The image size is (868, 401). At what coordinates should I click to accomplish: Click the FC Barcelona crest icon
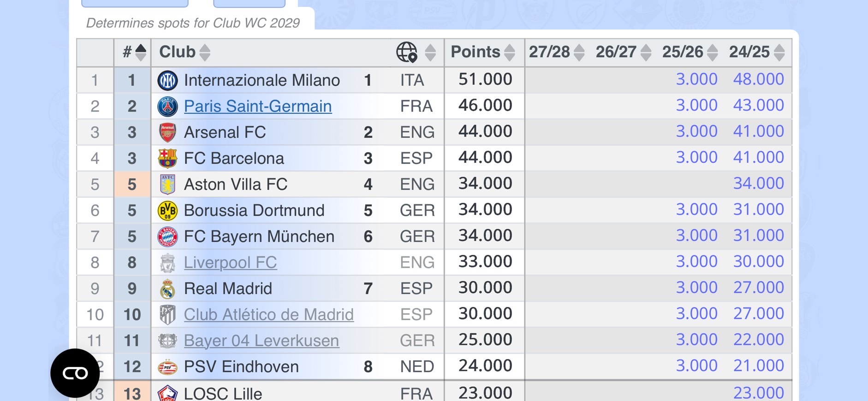point(167,158)
